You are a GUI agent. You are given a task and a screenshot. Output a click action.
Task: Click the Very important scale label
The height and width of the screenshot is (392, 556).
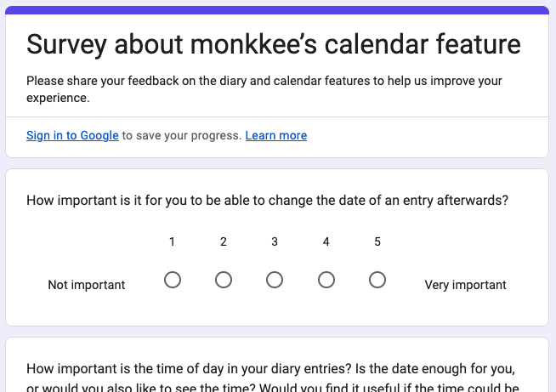465,285
